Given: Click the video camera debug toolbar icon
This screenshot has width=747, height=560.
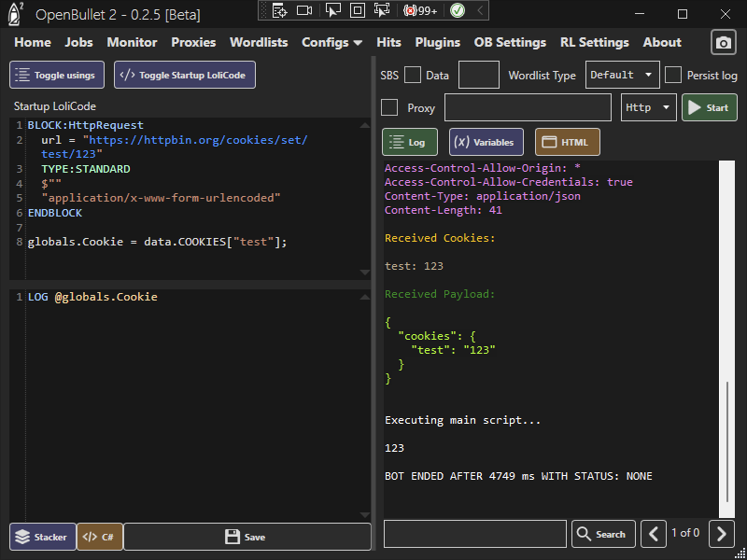Looking at the screenshot, I should [x=304, y=10].
